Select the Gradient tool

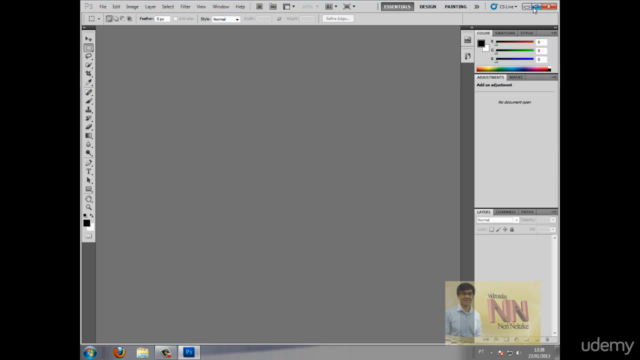click(89, 136)
